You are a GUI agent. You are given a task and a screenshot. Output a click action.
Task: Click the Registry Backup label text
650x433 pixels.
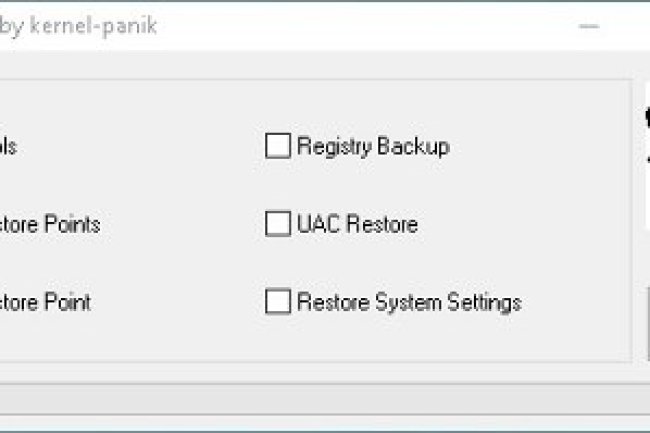(373, 146)
